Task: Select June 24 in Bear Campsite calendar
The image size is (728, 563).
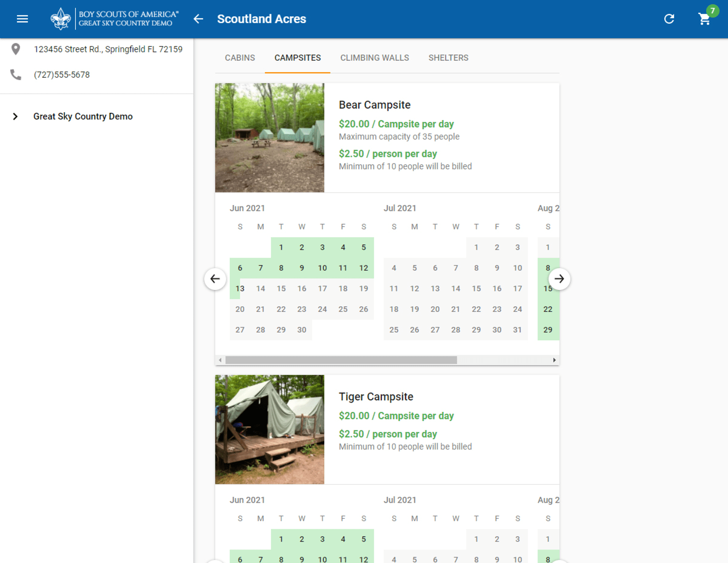Action: (322, 309)
